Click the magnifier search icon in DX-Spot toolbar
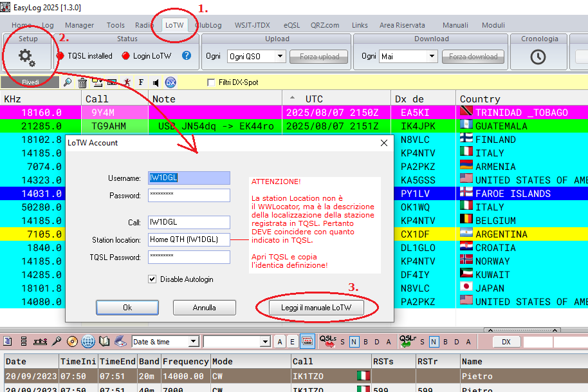The height and width of the screenshot is (392, 588). [x=68, y=82]
